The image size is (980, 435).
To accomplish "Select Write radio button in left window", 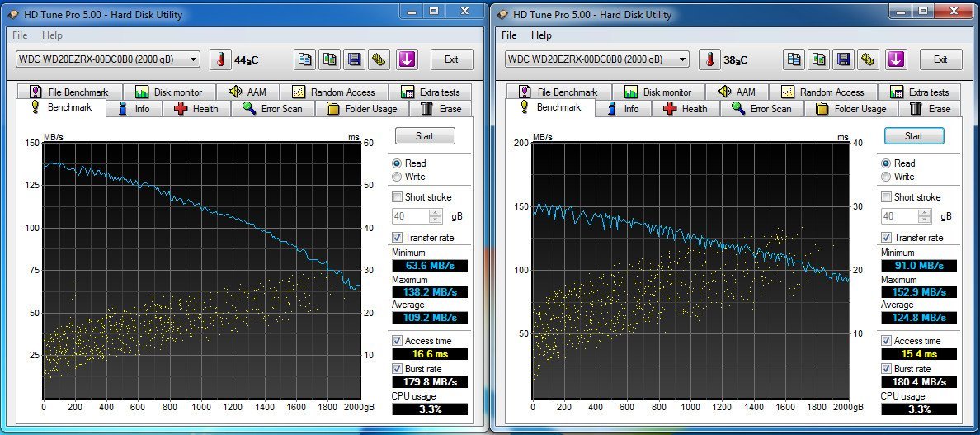I will (398, 177).
